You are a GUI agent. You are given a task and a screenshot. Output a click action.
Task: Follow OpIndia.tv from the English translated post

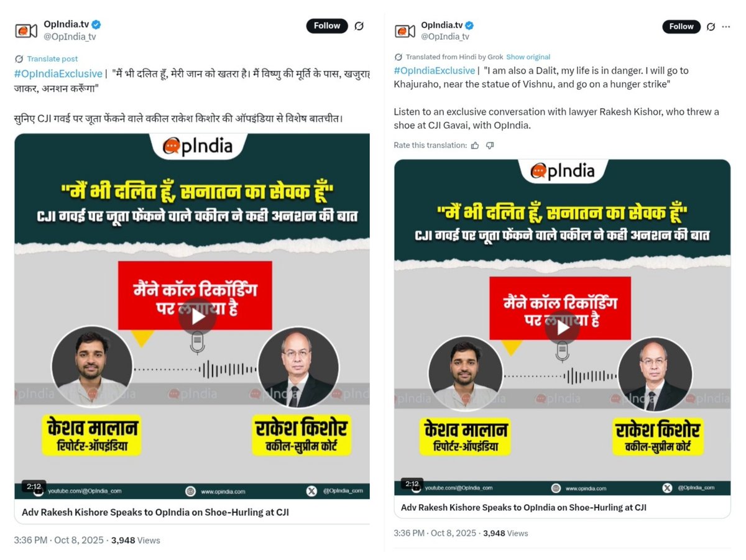point(681,27)
